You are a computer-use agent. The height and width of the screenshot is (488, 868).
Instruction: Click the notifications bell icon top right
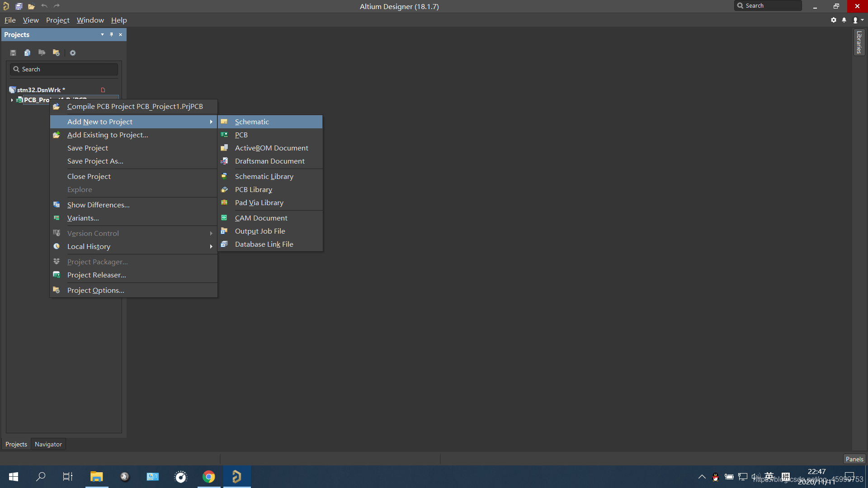point(844,20)
